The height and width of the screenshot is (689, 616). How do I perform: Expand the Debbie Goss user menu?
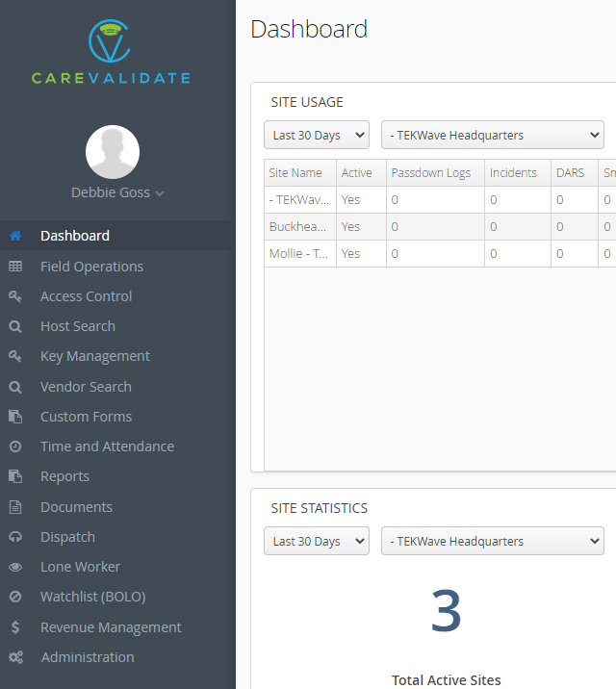(x=117, y=192)
